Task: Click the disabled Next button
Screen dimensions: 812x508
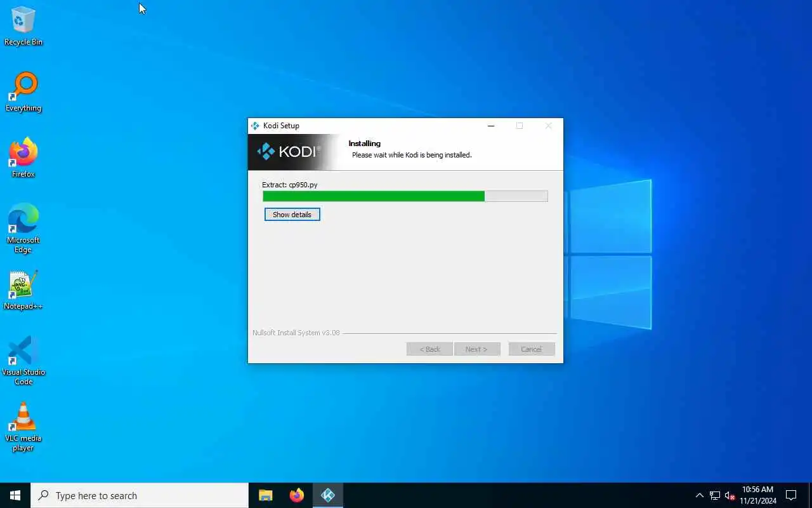Action: click(x=477, y=349)
